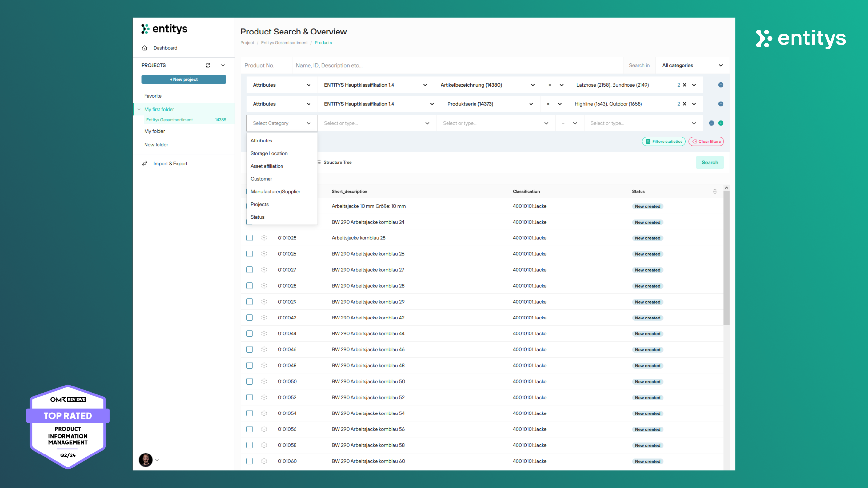868x488 pixels.
Task: Collapse the My first folder tree
Action: coord(139,109)
